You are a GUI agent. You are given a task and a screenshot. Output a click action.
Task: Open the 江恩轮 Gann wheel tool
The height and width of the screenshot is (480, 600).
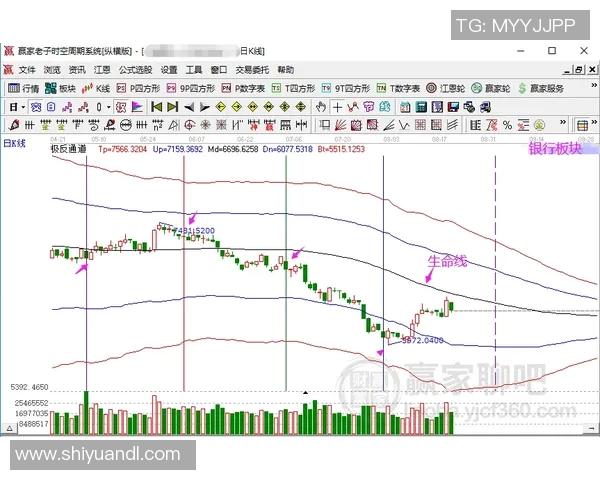[x=445, y=88]
